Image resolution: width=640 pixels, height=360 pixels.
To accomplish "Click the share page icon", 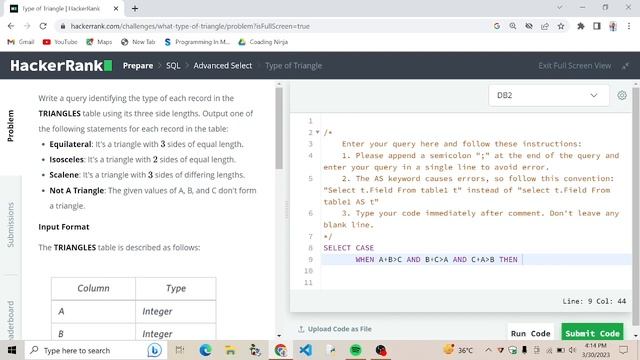I will [x=545, y=26].
